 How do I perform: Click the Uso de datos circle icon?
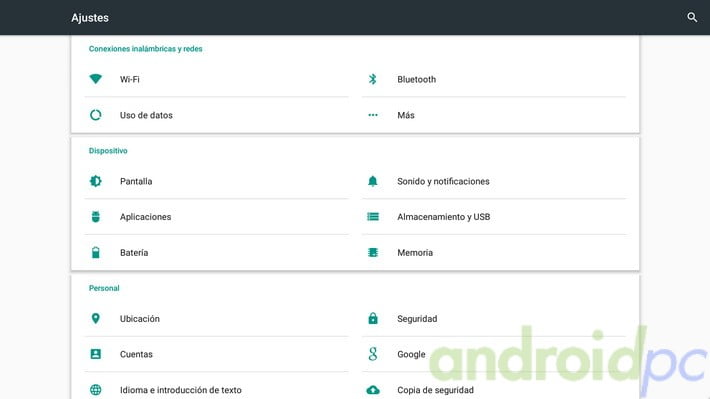tap(96, 115)
